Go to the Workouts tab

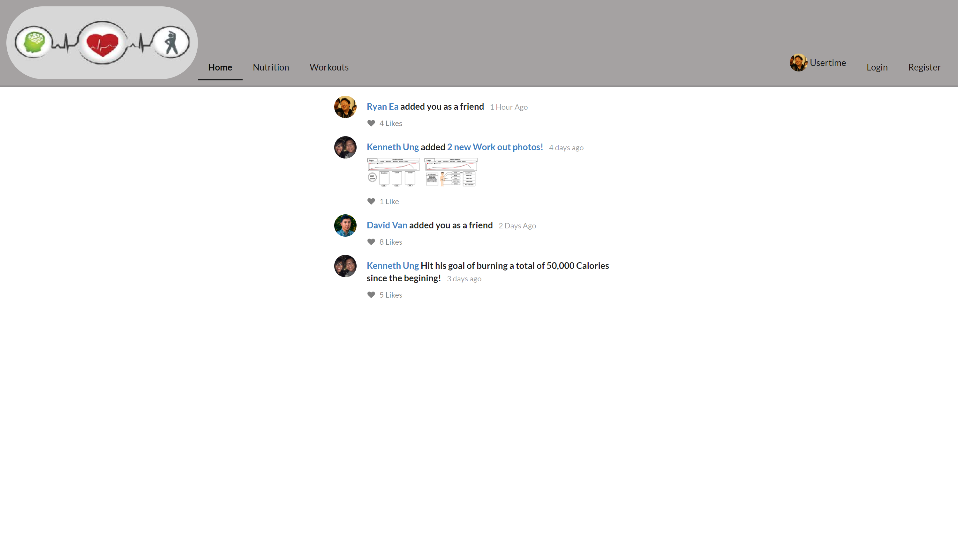pyautogui.click(x=329, y=67)
